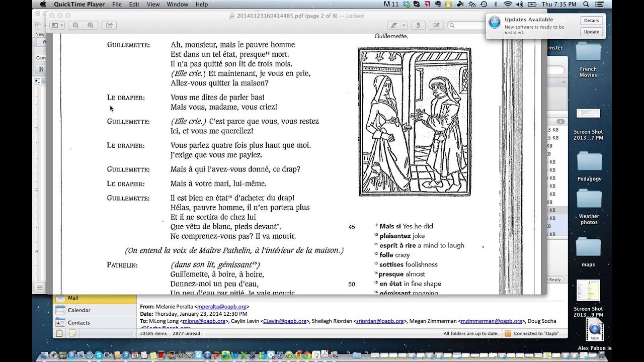Click the '2877 unread' status text
644x362 pixels.
(186, 333)
